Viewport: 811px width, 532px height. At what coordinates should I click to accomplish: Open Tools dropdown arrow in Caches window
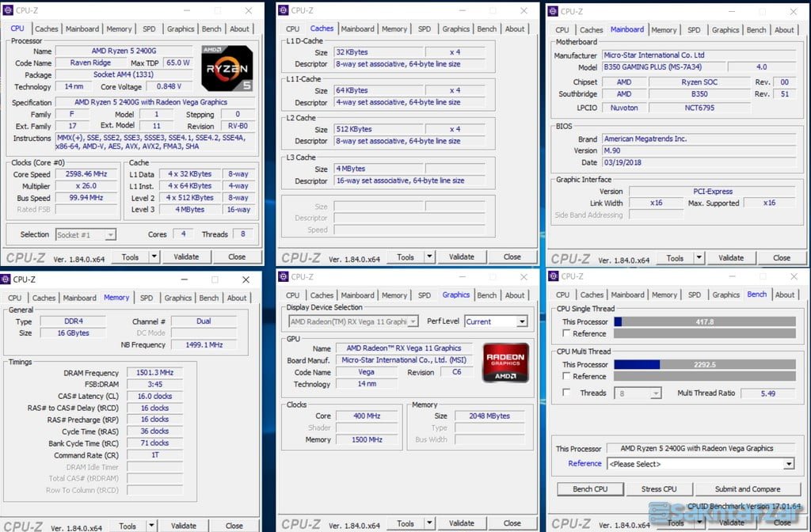(429, 257)
